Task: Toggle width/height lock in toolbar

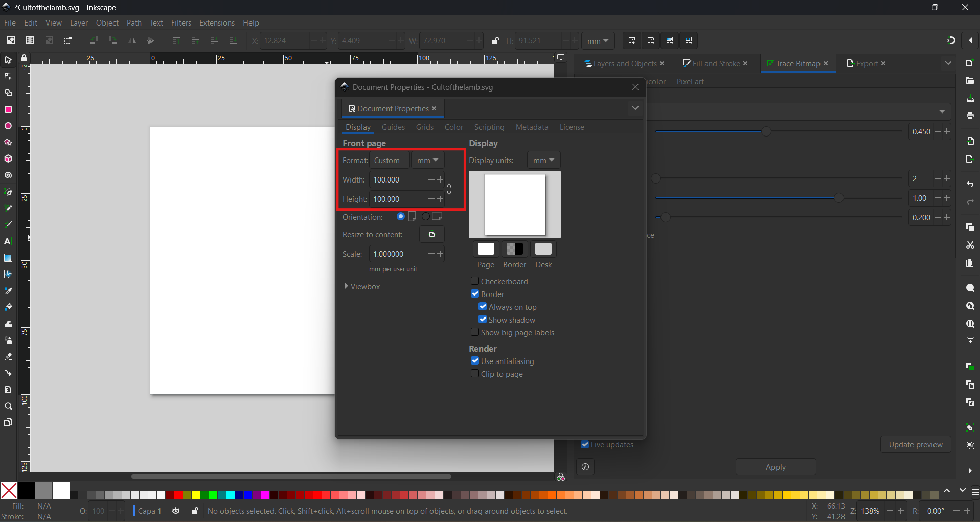Action: (x=495, y=40)
